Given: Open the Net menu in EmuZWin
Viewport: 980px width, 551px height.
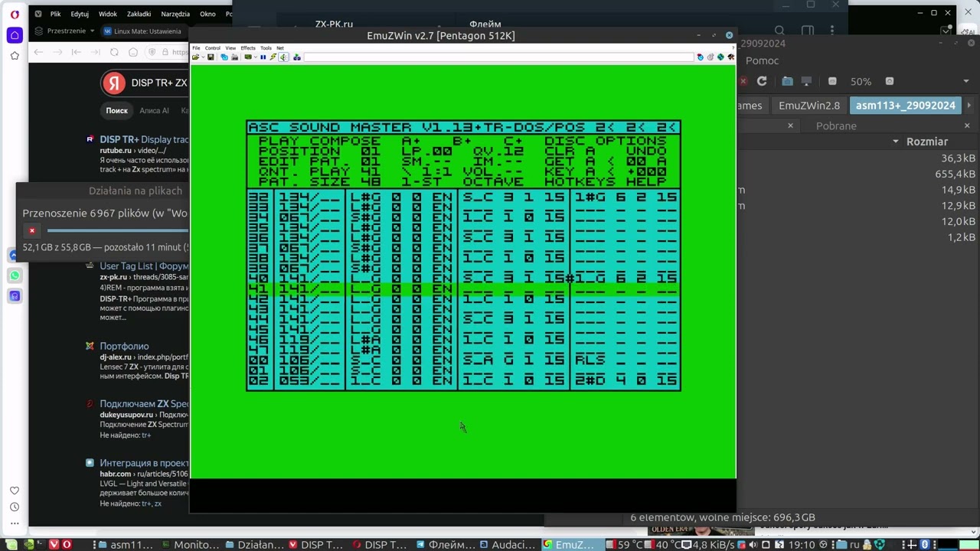Looking at the screenshot, I should (280, 48).
